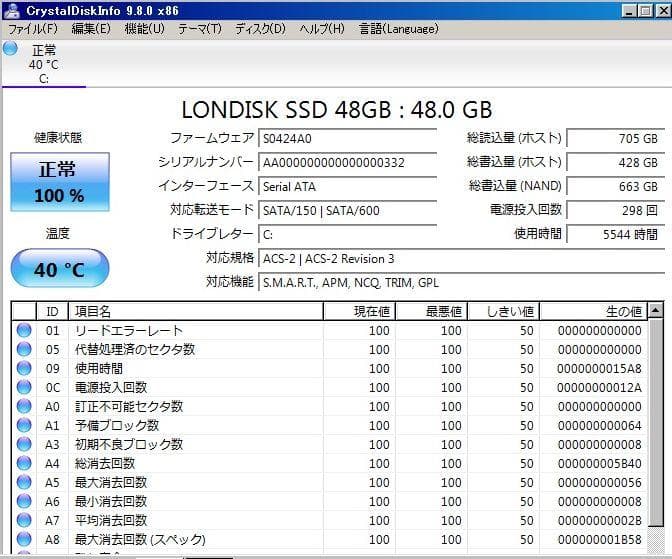Open the ファイル(F) menu

(33, 29)
